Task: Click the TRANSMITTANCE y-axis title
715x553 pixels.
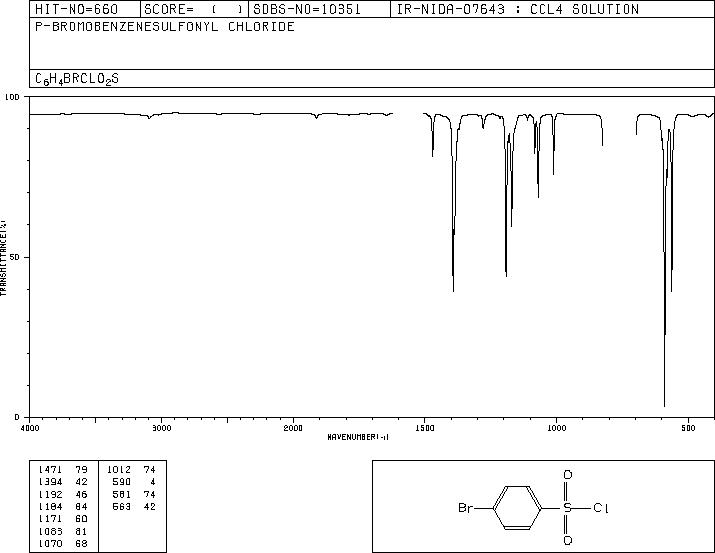Action: point(3,257)
